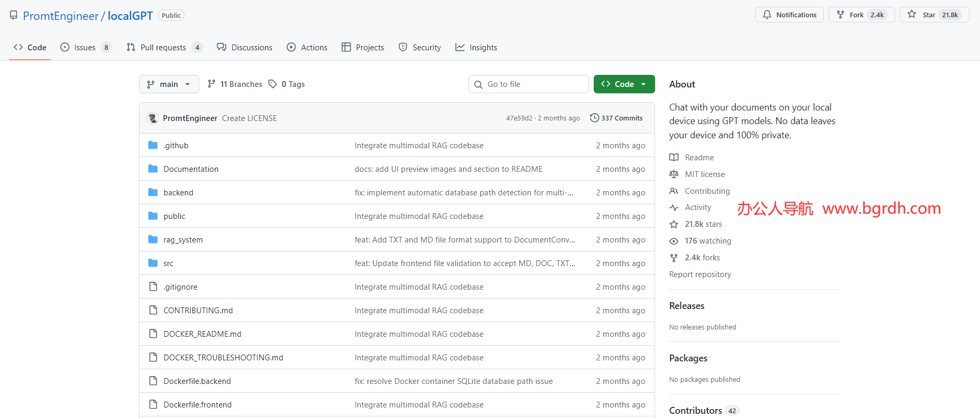Screen dimensions: 980x419
Task: Click the Go to file search field
Action: click(528, 84)
